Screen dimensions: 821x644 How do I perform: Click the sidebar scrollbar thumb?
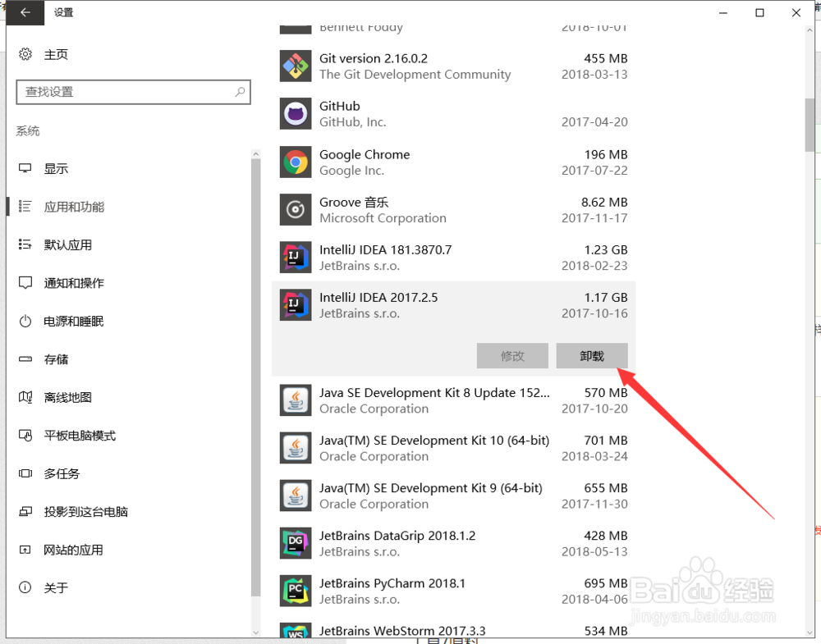255,377
